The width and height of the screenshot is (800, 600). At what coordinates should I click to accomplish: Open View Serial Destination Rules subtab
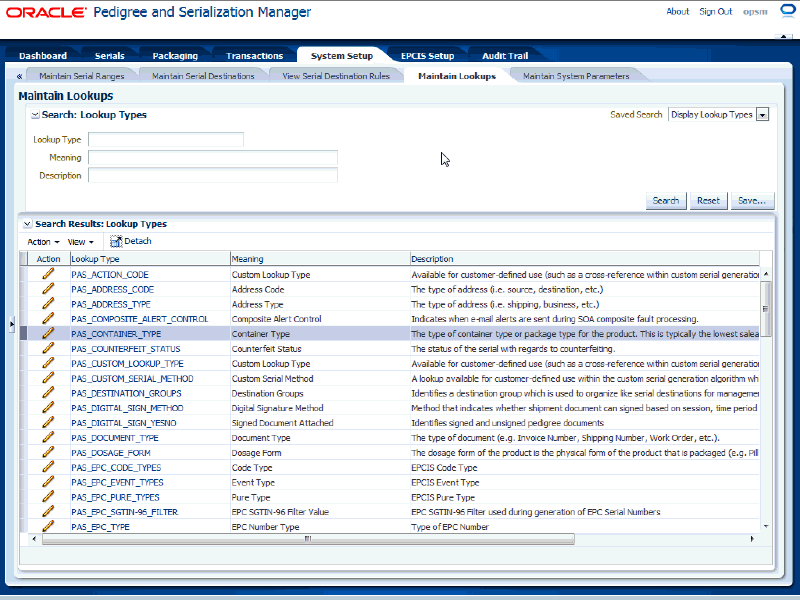[336, 76]
